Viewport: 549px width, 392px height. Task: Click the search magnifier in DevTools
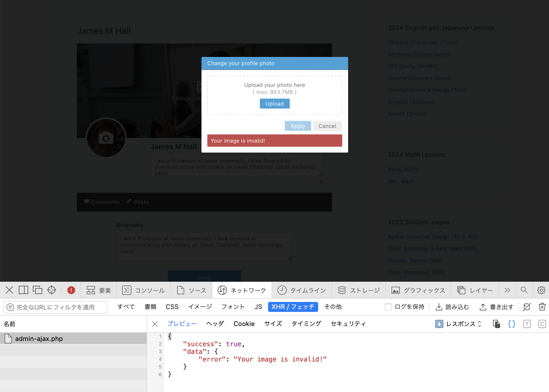click(524, 290)
